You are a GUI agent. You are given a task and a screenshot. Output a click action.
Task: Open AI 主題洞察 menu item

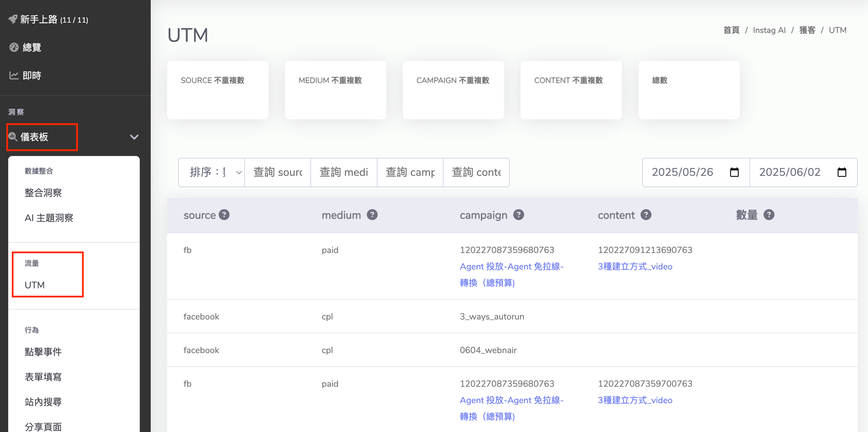point(49,218)
